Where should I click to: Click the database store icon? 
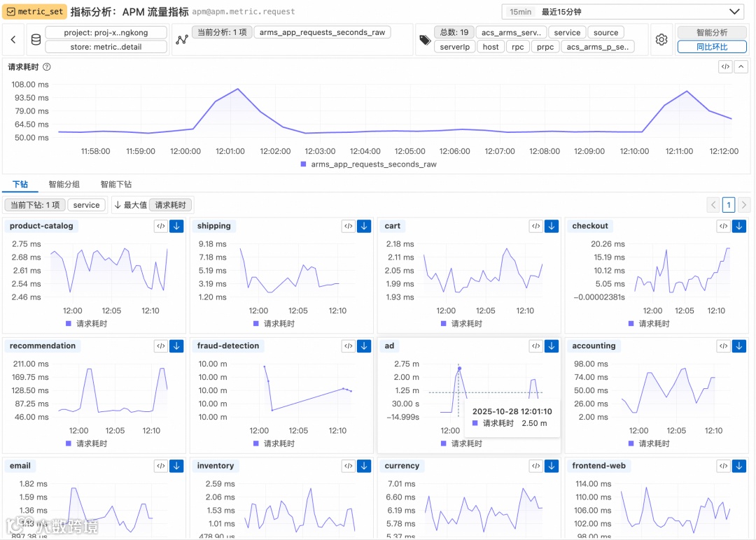pyautogui.click(x=36, y=39)
